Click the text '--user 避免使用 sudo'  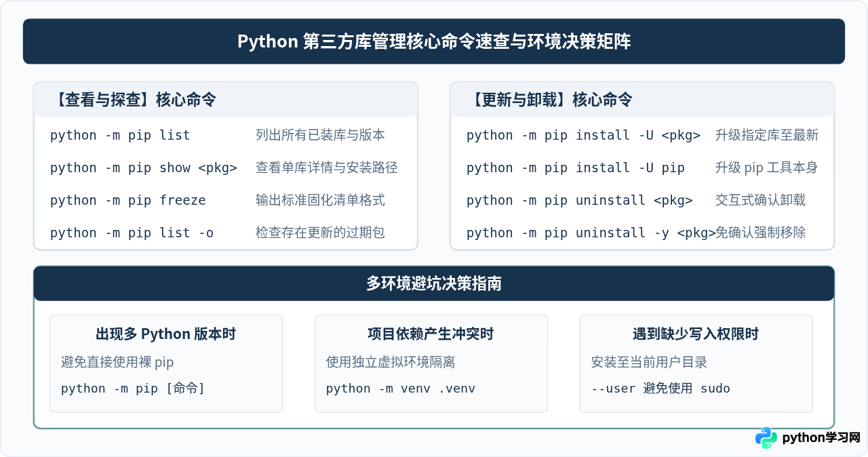[660, 389]
